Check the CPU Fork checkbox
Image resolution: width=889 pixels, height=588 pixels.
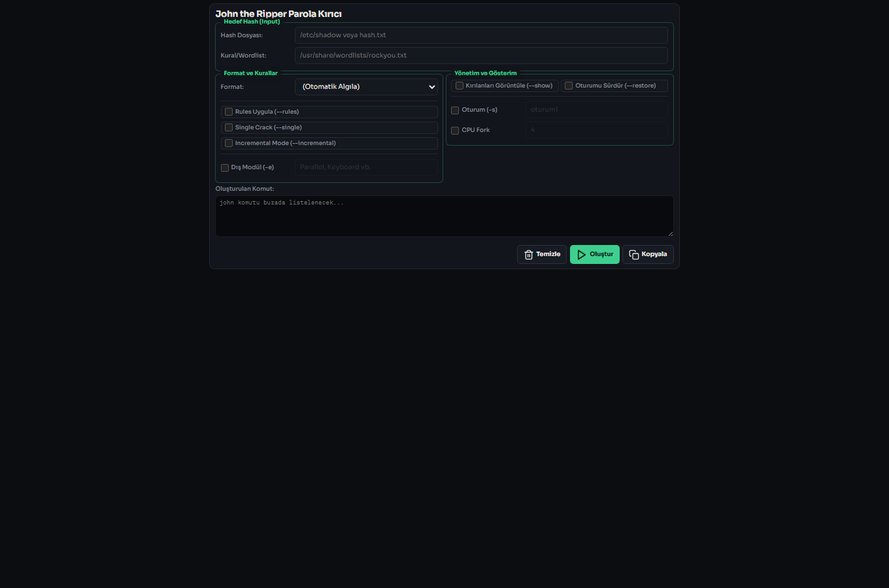pos(455,131)
